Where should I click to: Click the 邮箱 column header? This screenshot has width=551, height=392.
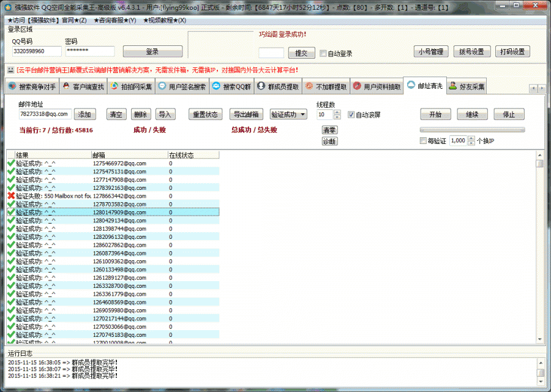[130, 155]
